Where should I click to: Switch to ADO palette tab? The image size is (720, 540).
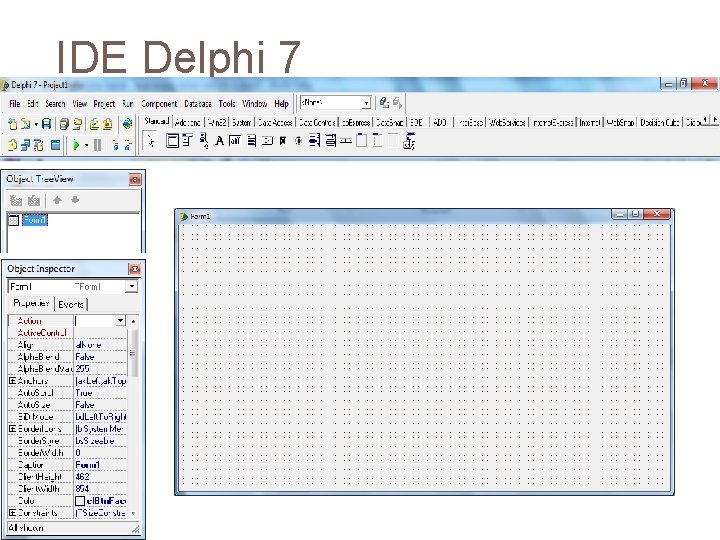(440, 123)
